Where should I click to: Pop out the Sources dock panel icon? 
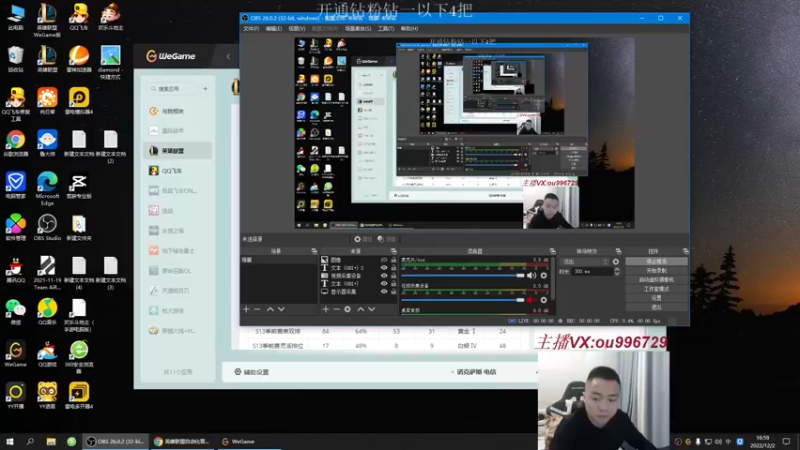pos(393,251)
